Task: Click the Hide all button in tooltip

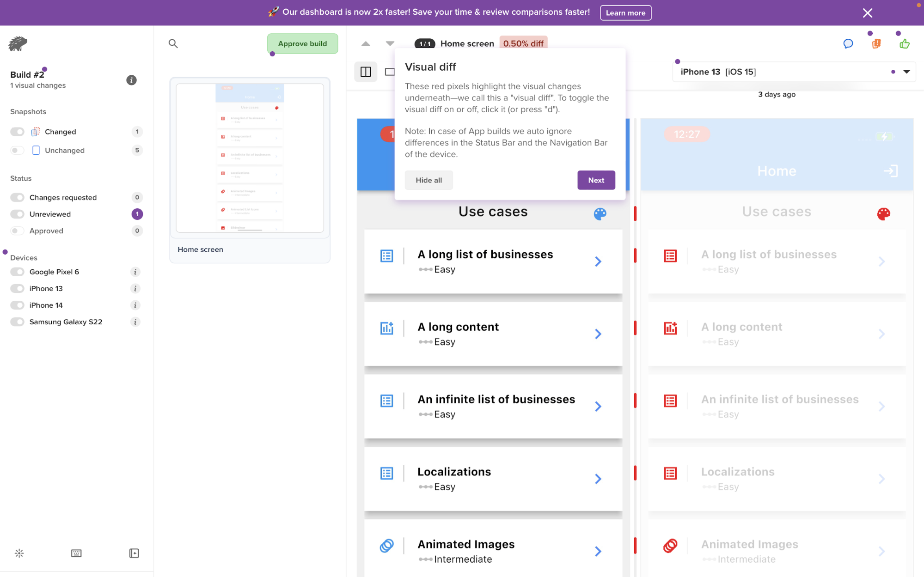Action: coord(428,180)
